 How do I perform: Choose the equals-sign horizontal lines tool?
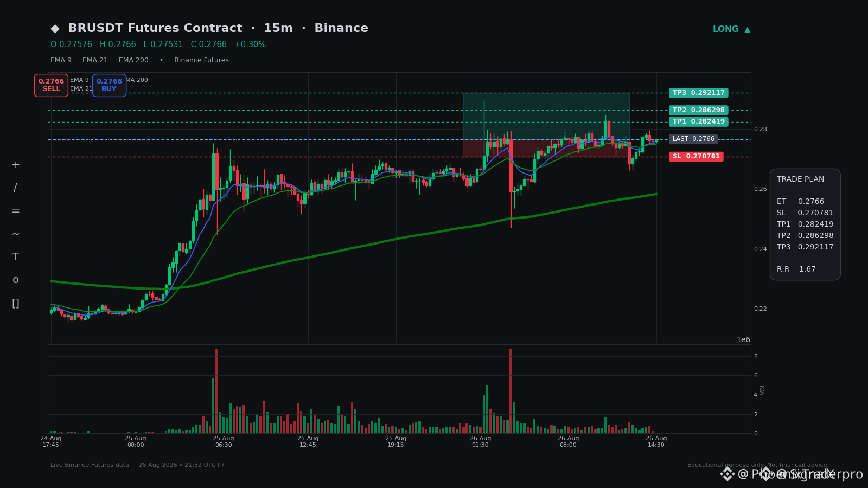click(16, 211)
